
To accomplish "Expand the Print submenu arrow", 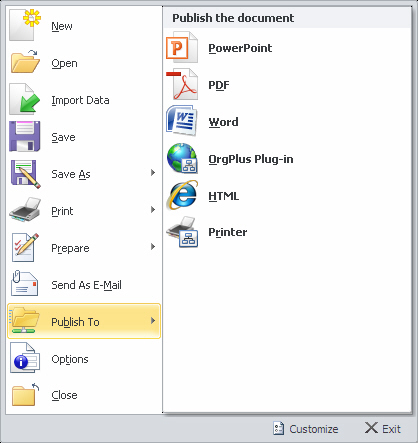I will point(153,210).
